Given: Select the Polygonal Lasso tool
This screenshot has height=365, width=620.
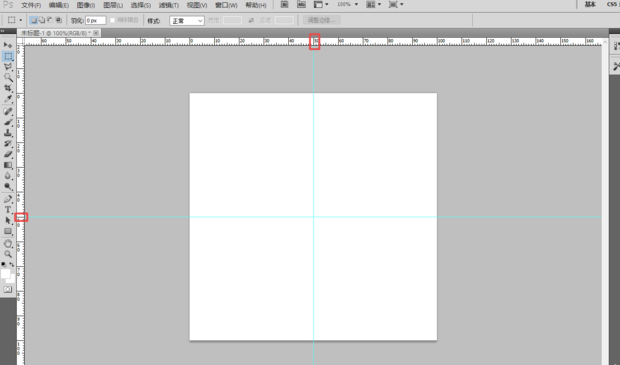Looking at the screenshot, I should point(8,67).
